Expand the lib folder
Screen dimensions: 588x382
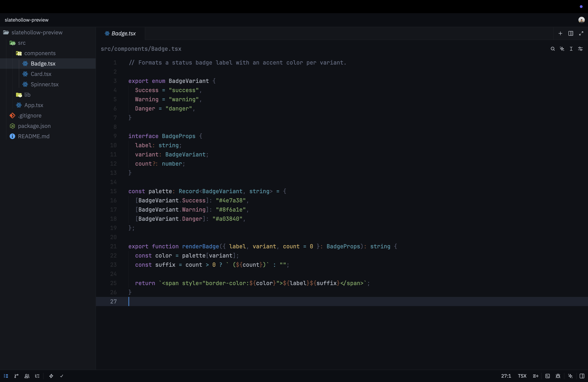coord(48,95)
